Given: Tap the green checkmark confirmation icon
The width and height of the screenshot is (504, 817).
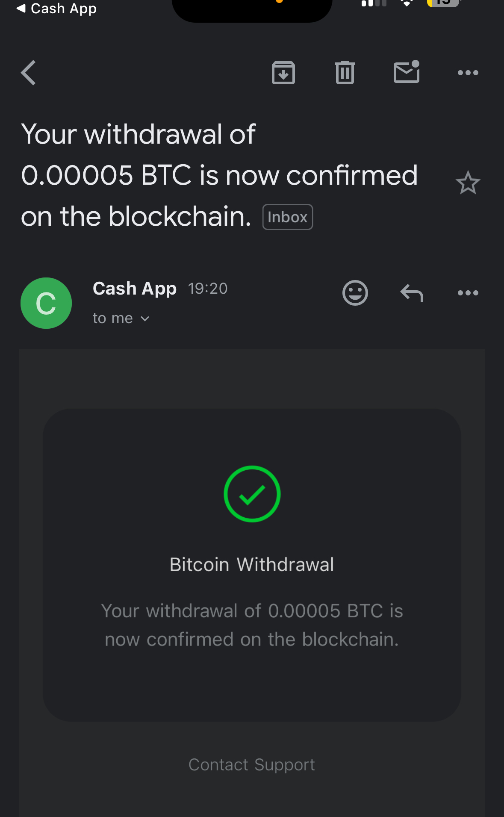Looking at the screenshot, I should (252, 494).
